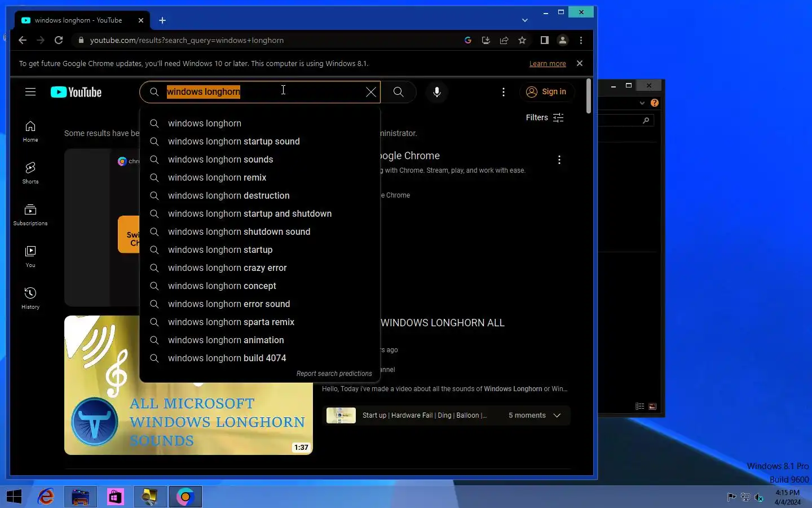Open History in the sidebar
Image resolution: width=812 pixels, height=508 pixels.
(x=30, y=299)
